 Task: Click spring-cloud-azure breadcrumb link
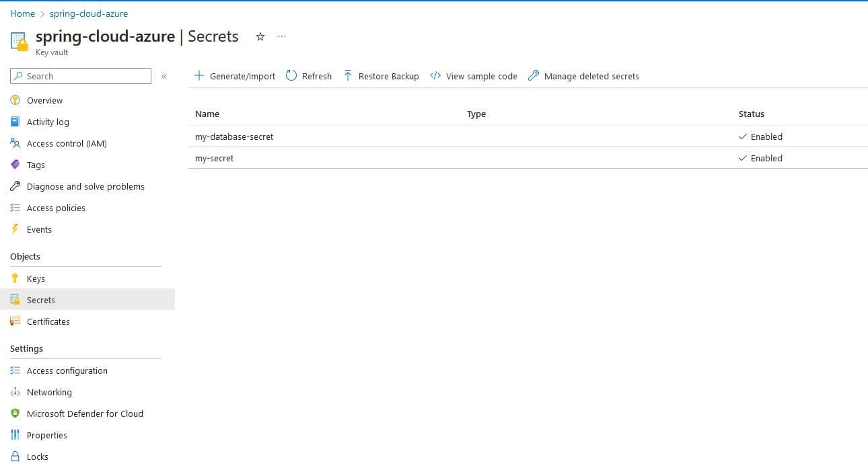click(89, 13)
